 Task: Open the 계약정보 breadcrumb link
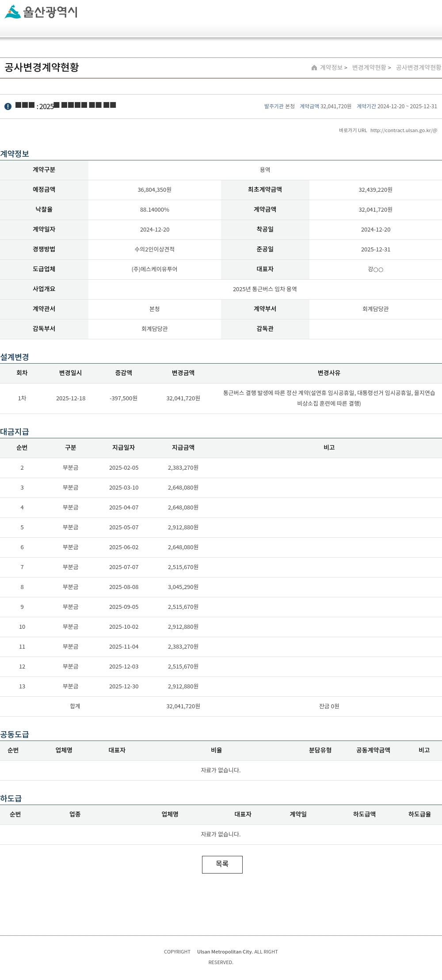(331, 68)
